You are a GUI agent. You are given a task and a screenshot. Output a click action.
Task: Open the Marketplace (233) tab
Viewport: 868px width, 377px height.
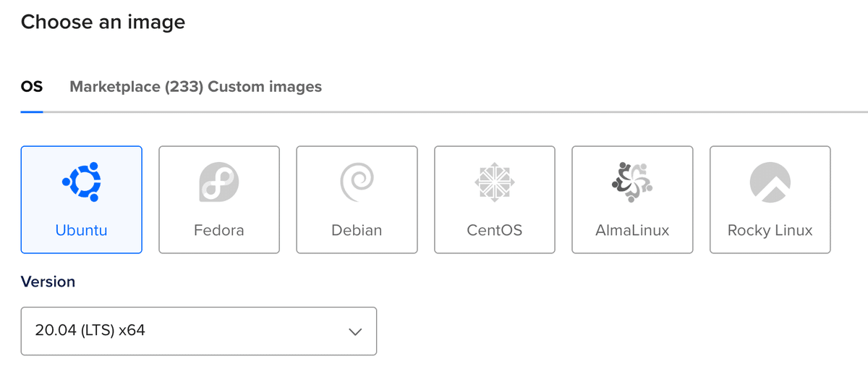pyautogui.click(x=137, y=87)
